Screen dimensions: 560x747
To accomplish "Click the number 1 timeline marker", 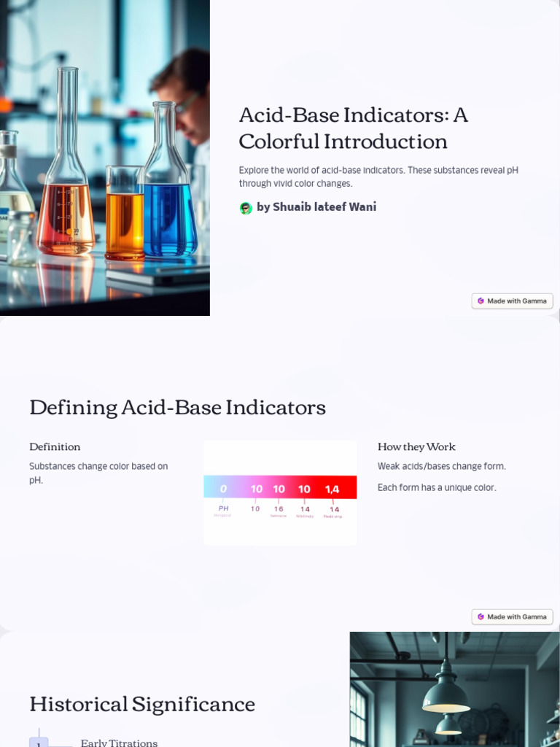I will point(39,743).
